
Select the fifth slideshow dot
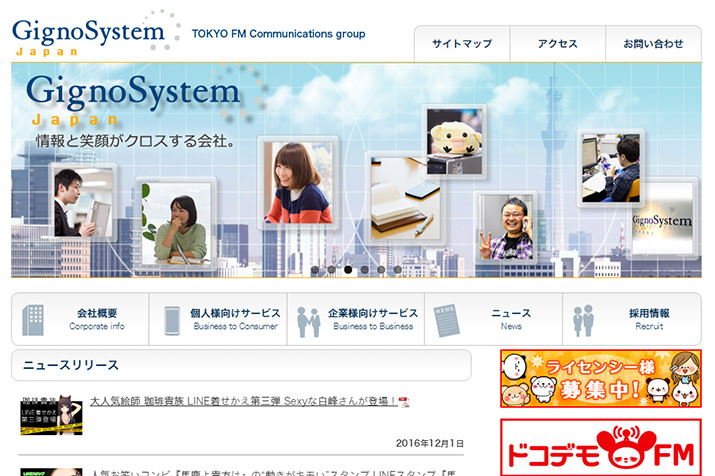381,270
